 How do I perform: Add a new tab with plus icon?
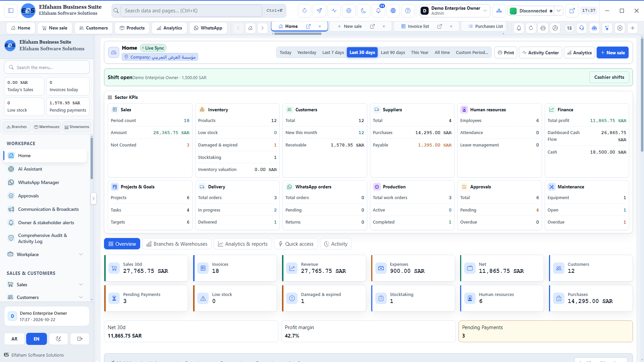[x=633, y=28]
